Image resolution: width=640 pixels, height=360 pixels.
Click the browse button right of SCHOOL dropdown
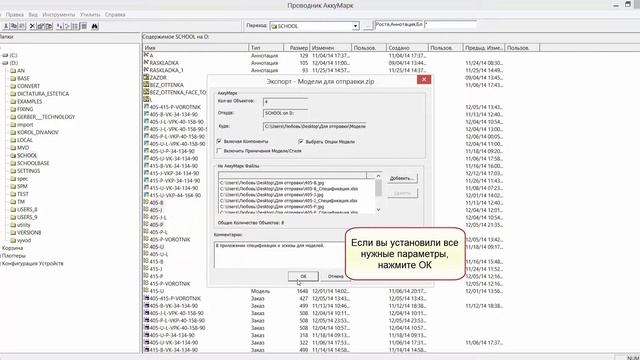click(x=368, y=26)
